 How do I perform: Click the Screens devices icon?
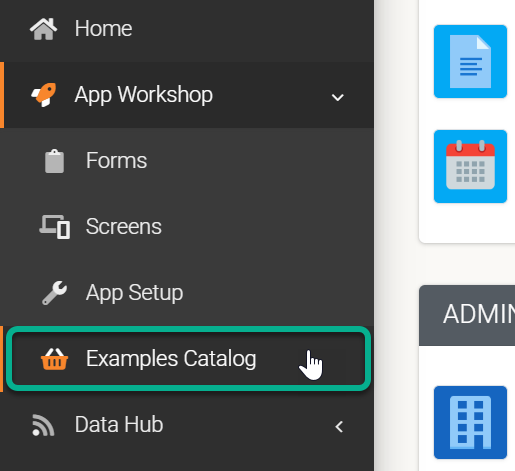pos(55,227)
